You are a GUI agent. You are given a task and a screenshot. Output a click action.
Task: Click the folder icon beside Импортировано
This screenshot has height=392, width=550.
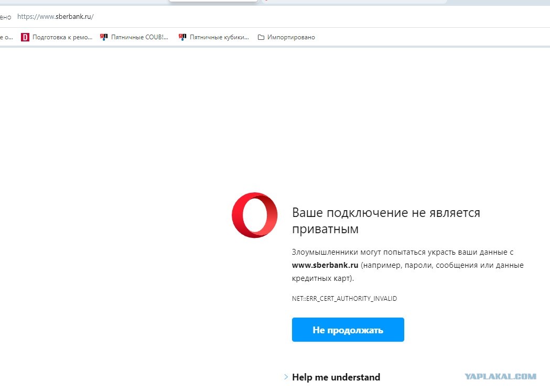(x=261, y=37)
